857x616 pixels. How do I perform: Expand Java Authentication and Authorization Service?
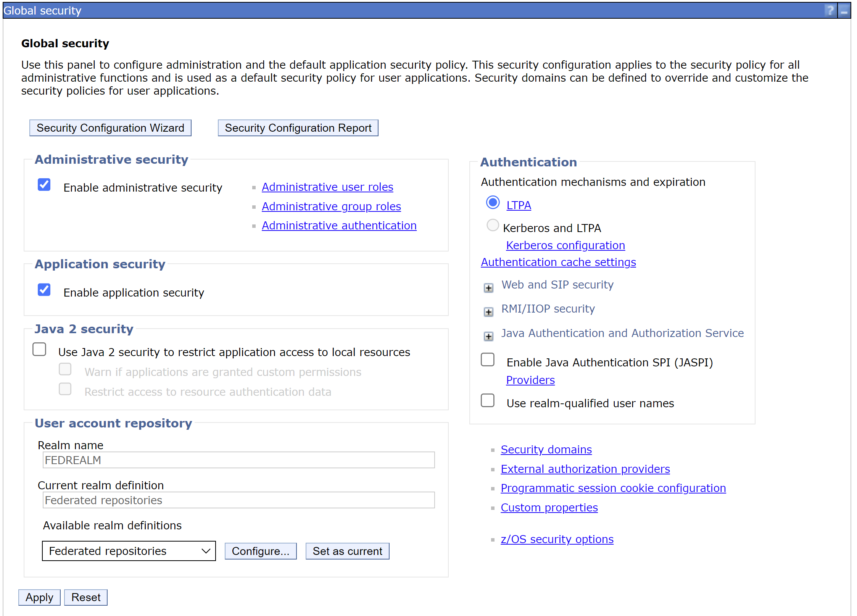(488, 336)
